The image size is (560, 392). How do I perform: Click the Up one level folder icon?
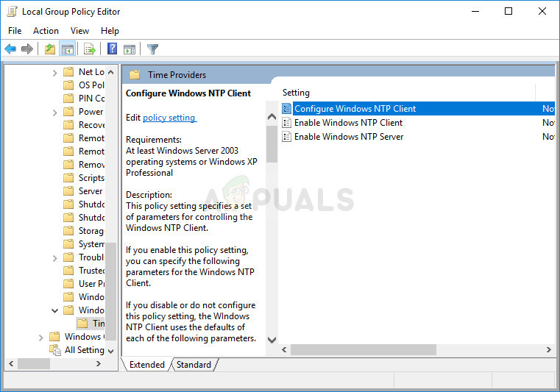[50, 49]
